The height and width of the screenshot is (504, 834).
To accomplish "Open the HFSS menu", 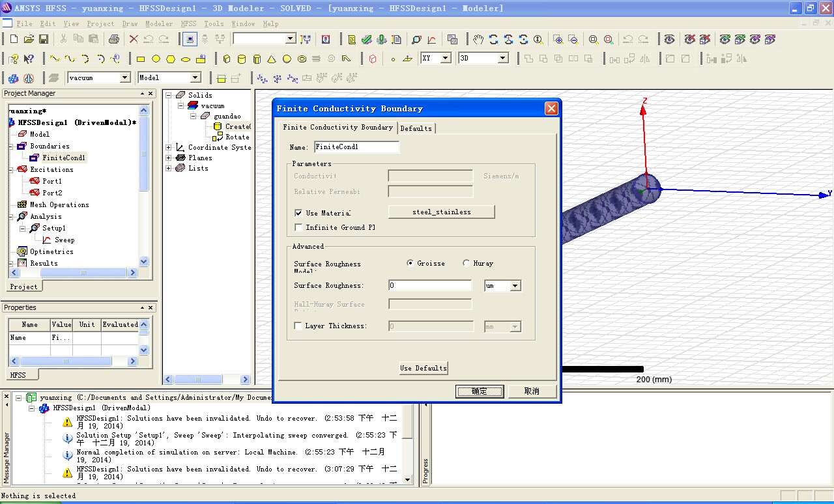I will tap(188, 23).
